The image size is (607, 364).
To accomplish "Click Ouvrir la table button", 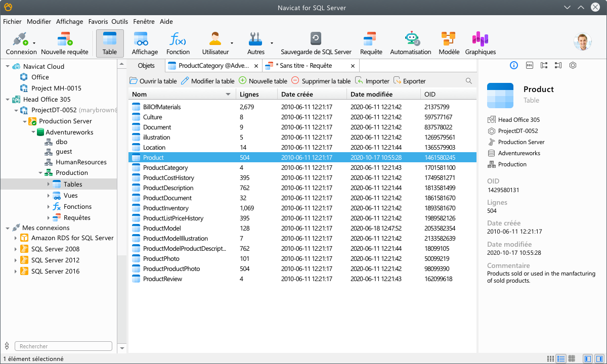I will click(x=153, y=81).
